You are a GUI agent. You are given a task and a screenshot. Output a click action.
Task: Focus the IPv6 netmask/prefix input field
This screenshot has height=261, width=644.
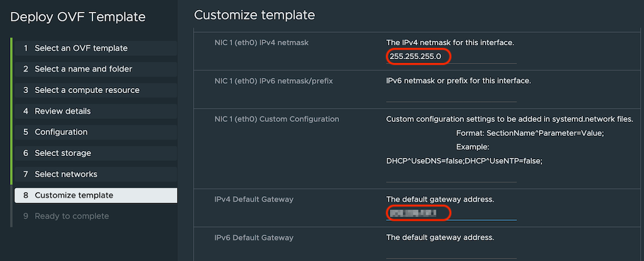(x=451, y=95)
